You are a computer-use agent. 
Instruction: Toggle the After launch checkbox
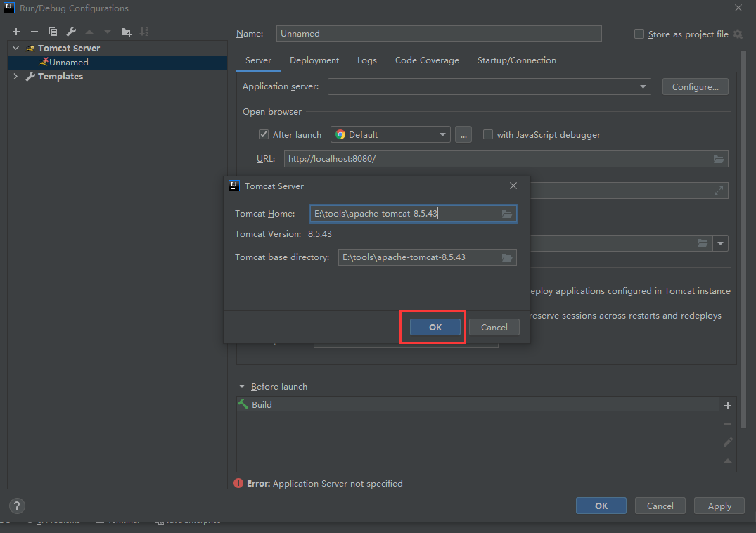pyautogui.click(x=263, y=134)
